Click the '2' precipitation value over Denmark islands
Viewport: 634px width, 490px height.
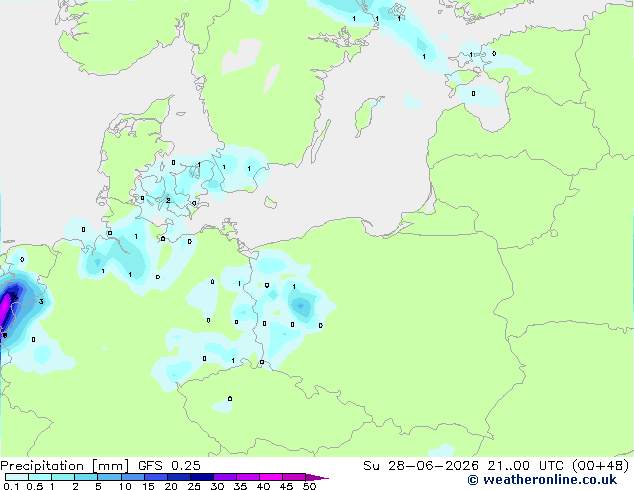(168, 201)
